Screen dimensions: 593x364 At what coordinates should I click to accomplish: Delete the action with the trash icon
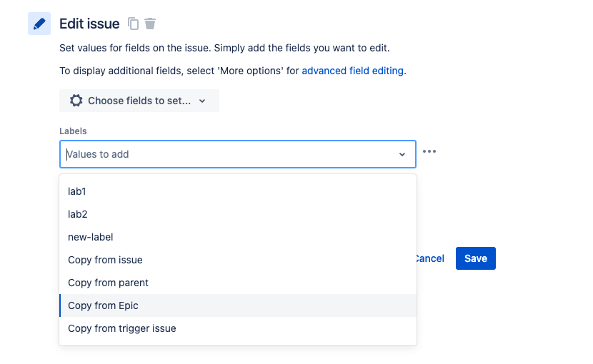point(150,24)
